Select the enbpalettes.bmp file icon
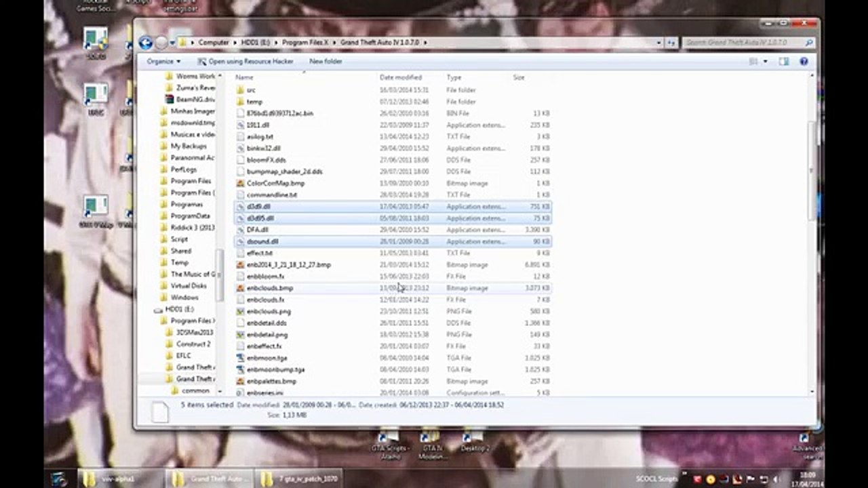The height and width of the screenshot is (488, 868). pos(239,381)
